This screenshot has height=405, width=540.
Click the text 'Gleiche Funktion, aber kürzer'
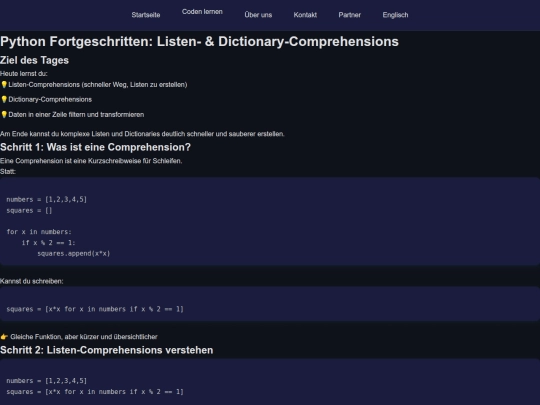click(x=84, y=337)
